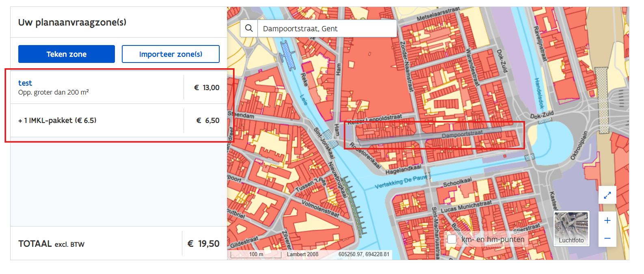
Task: Open the test zone link
Action: coord(25,83)
